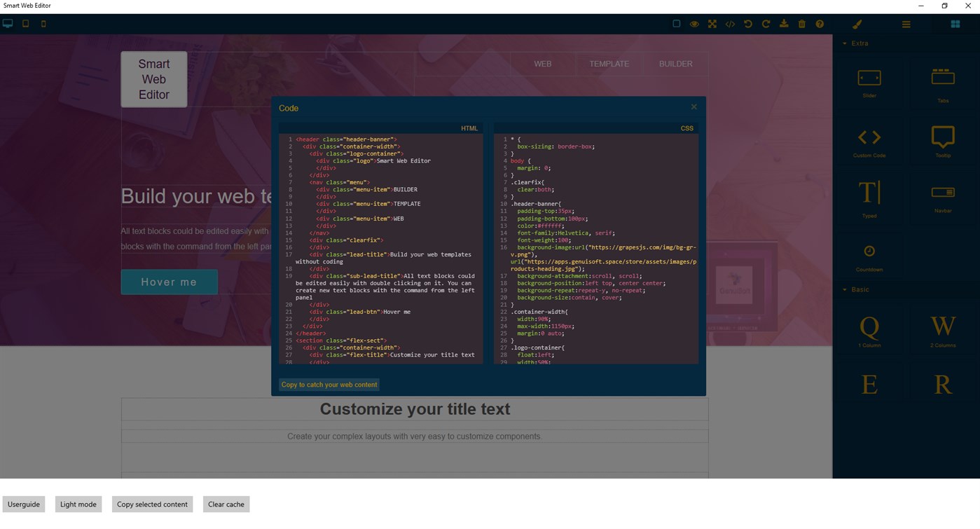This screenshot has width=980, height=529.
Task: Toggle component borders visibility
Action: point(676,23)
